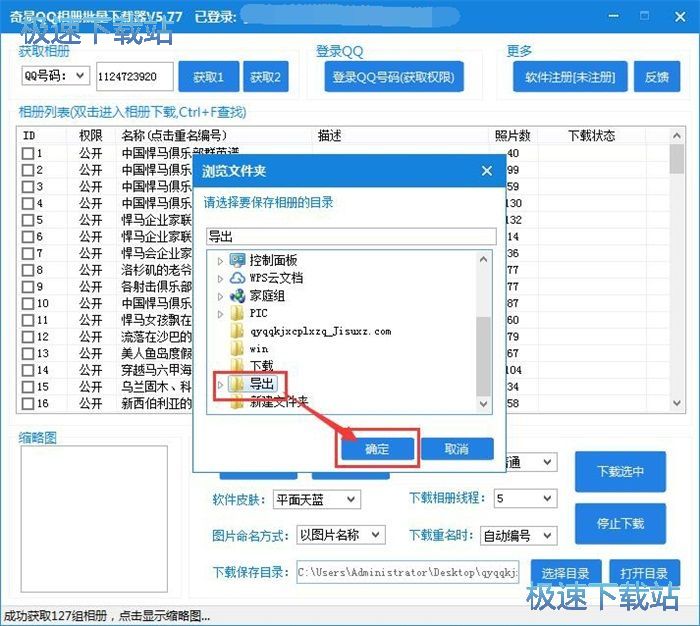Screen dimensions: 700x626
Task: Expand the 控制面板 tree node arrow
Action: [x=220, y=261]
